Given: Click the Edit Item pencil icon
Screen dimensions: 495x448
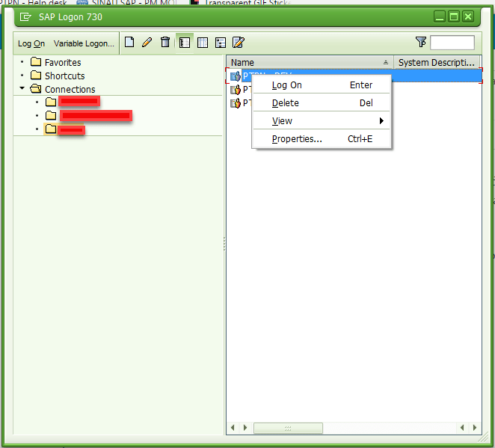Looking at the screenshot, I should [x=147, y=43].
